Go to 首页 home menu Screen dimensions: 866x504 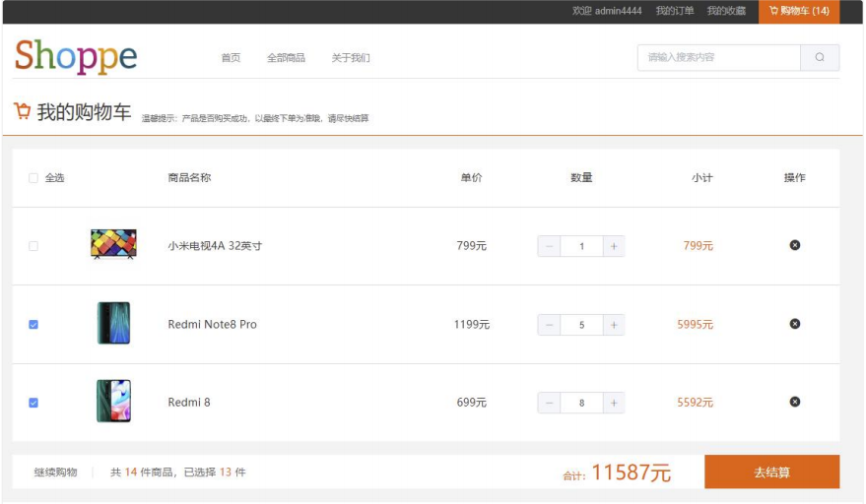pos(231,58)
